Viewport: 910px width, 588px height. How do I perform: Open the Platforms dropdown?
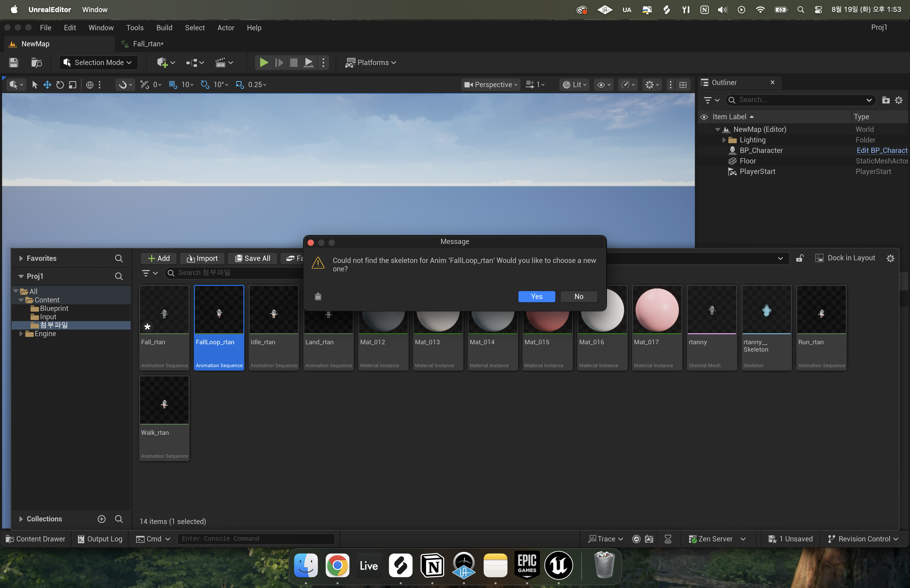point(370,63)
